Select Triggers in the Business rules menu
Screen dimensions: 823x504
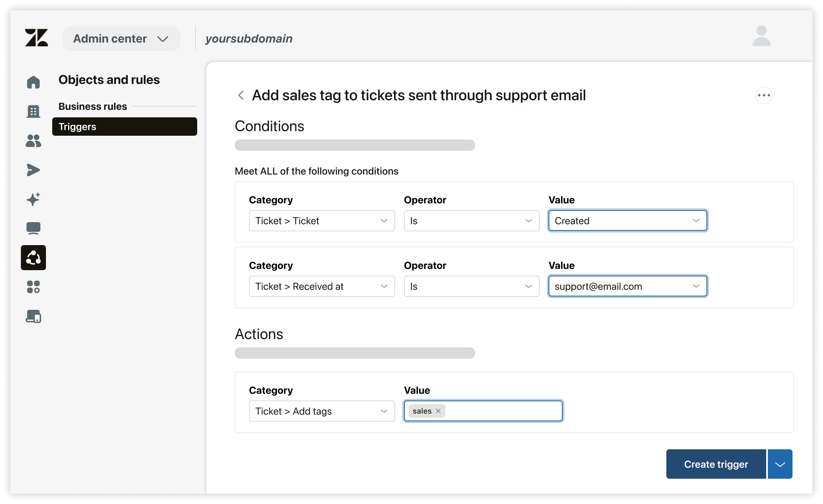point(124,127)
